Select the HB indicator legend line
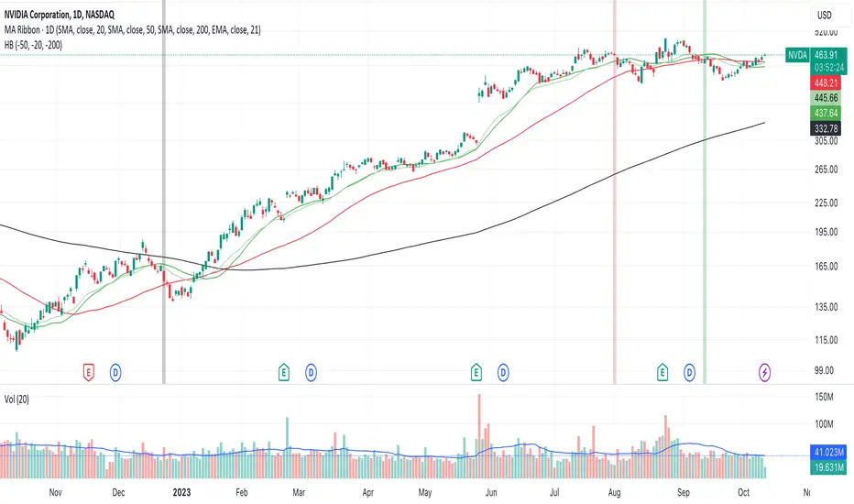This screenshot has width=854, height=504. (x=33, y=45)
